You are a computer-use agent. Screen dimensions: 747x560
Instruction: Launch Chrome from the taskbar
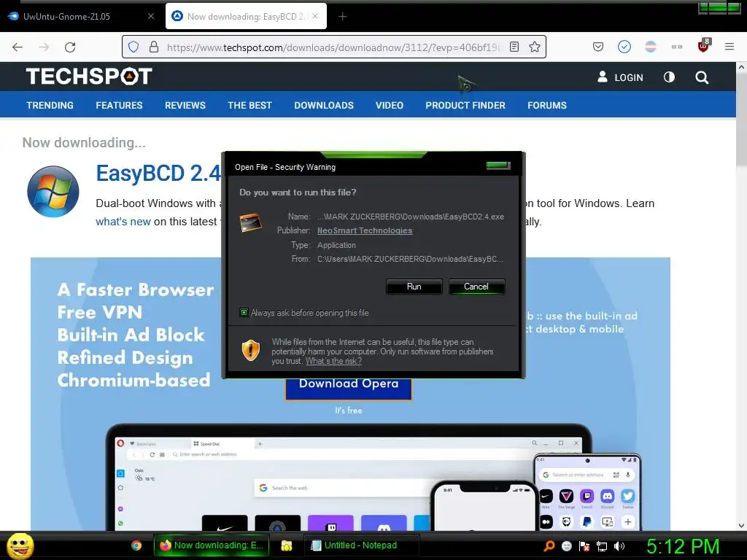pos(136,545)
